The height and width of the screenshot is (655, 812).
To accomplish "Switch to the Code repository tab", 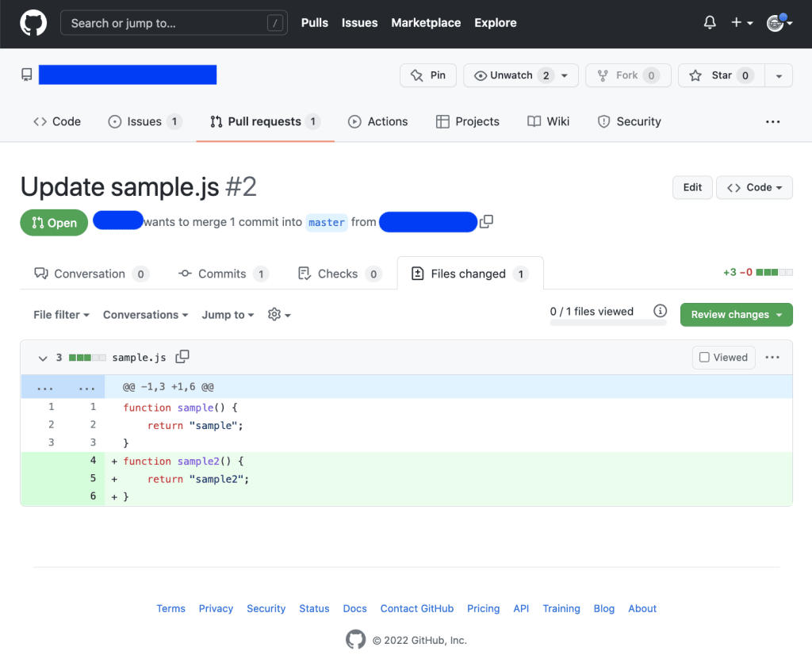I will pyautogui.click(x=57, y=121).
